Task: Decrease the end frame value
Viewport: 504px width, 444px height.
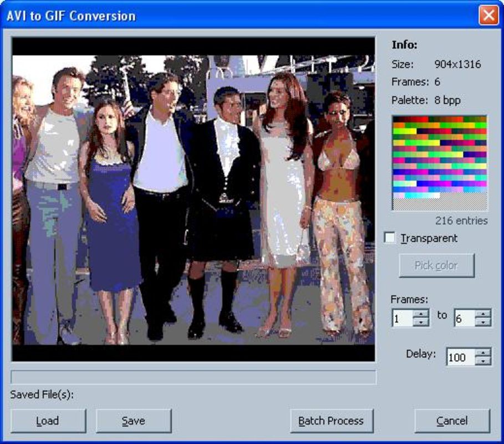Action: [x=483, y=322]
